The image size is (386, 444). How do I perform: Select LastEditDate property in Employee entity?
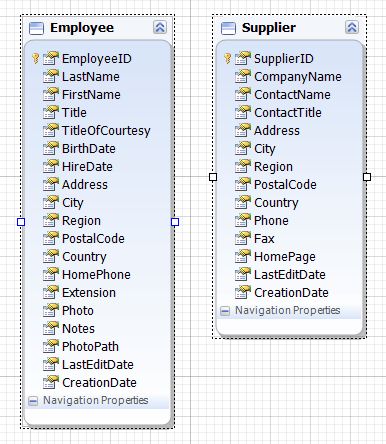pos(98,365)
